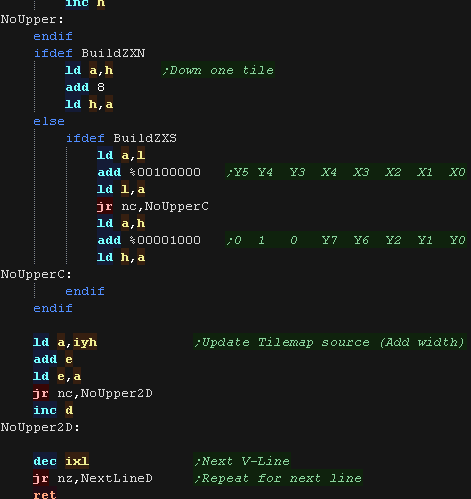Click the 'jr nc,NoUpper2D' instruction
Screen dimensions: 471x499
(93, 393)
